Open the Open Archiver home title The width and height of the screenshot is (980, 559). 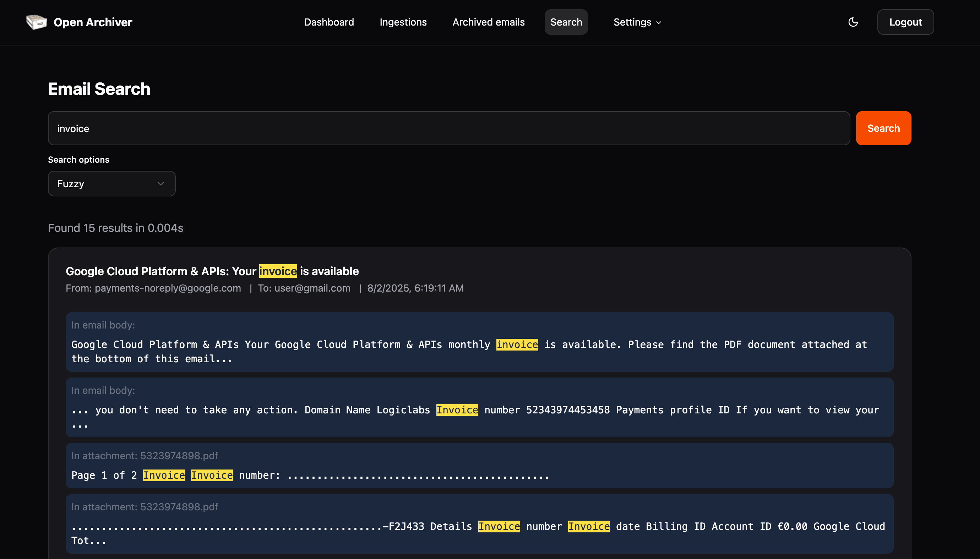93,22
